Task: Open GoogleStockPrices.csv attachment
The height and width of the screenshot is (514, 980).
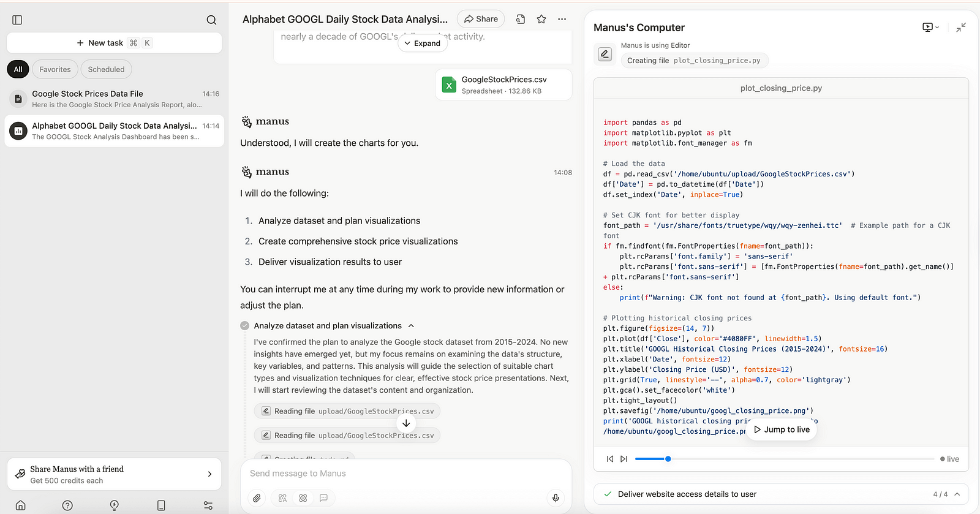Action: pos(503,85)
